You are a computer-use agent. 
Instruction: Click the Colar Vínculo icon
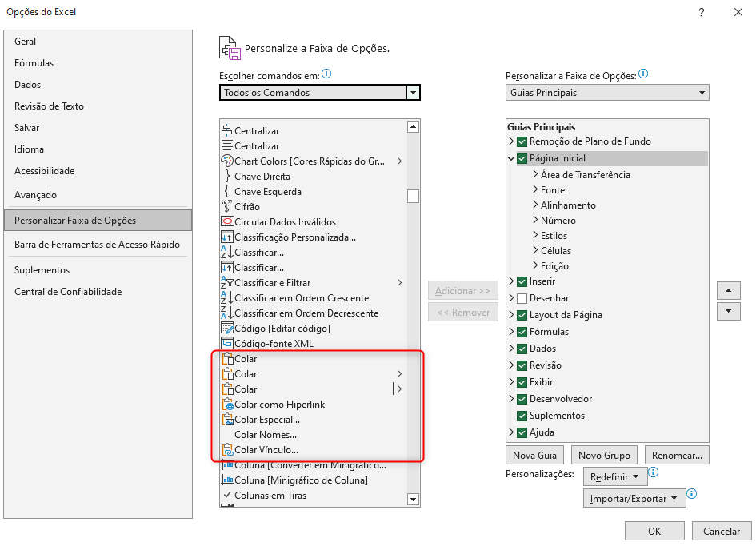click(227, 449)
